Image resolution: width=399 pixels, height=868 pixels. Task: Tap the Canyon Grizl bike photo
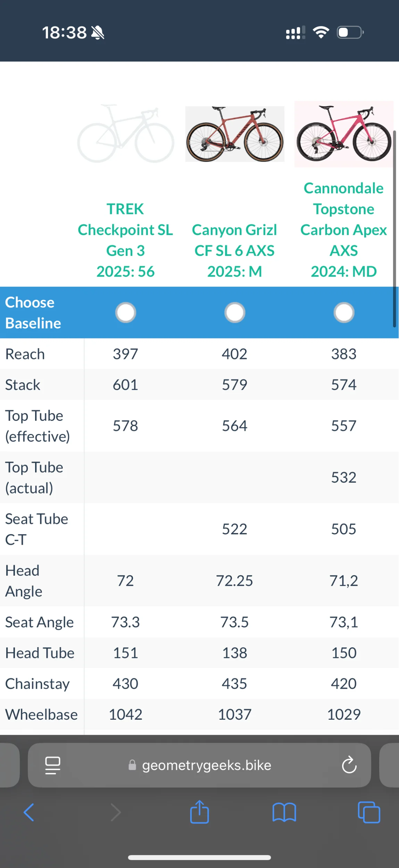[x=235, y=134]
